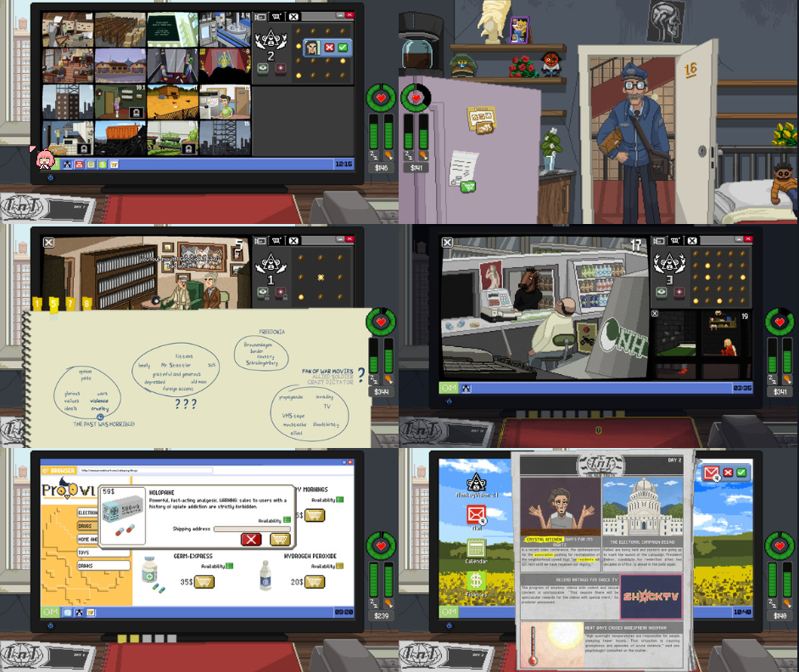
Task: Click the Crystal Kitchen newspaper article photo
Action: pyautogui.click(x=561, y=507)
